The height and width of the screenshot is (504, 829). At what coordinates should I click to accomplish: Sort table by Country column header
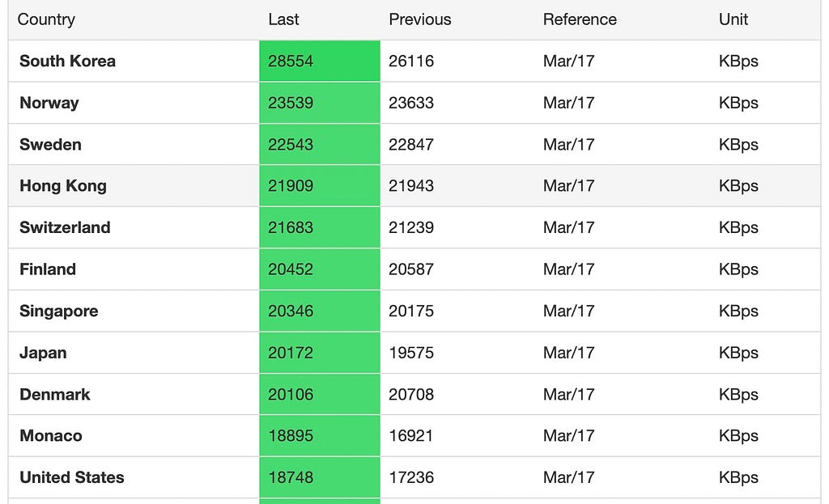point(46,19)
